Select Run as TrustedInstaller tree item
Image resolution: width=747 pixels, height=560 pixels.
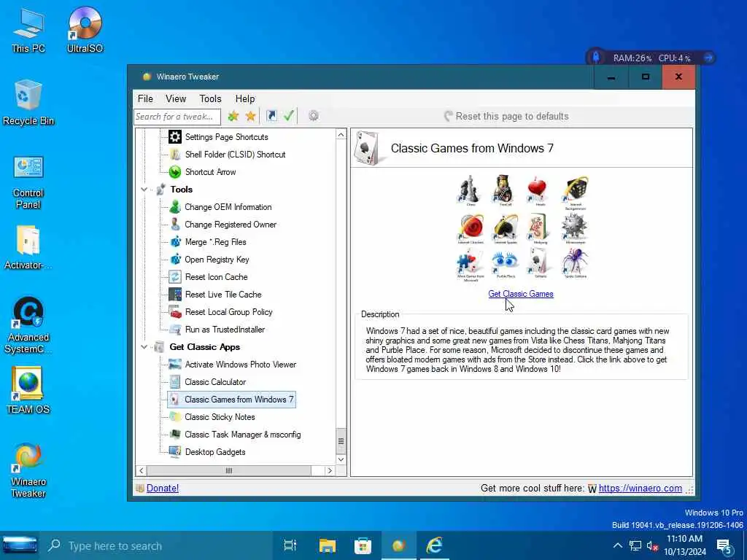[225, 330]
